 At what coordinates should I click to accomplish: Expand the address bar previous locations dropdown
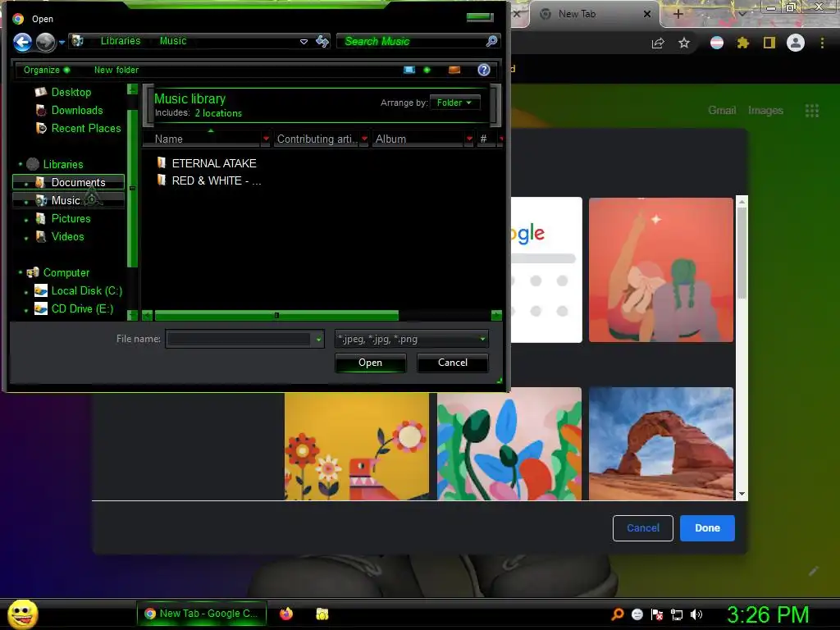click(x=304, y=41)
